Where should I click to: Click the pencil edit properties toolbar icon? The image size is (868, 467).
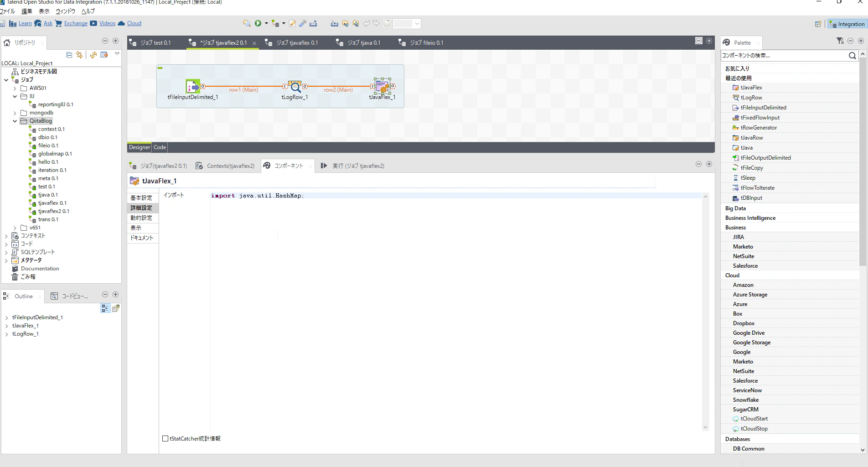click(x=292, y=23)
